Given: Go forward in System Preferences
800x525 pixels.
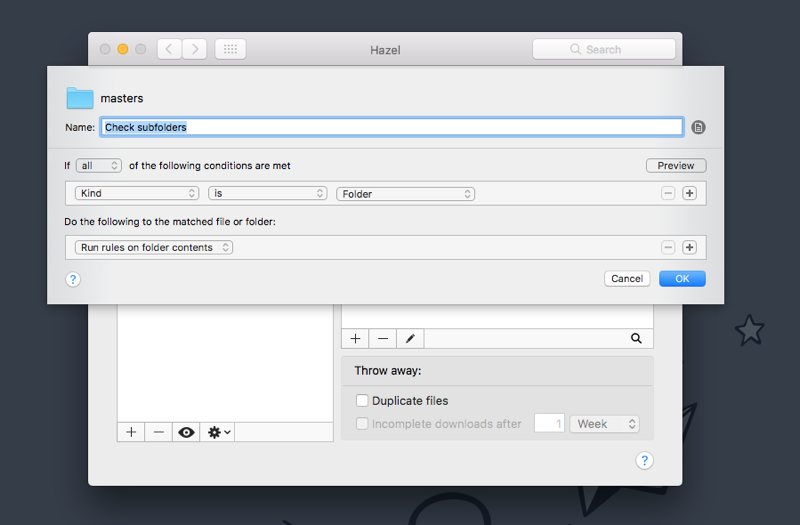Looking at the screenshot, I should [x=194, y=49].
